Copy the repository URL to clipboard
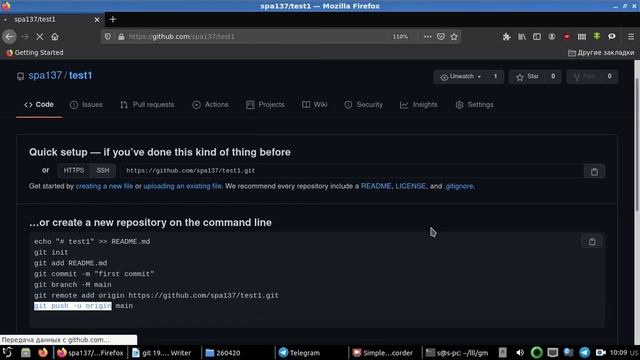 click(x=594, y=171)
